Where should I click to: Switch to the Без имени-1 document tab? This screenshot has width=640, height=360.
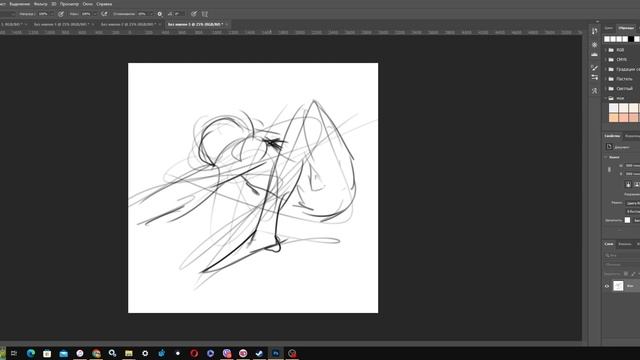[61, 24]
